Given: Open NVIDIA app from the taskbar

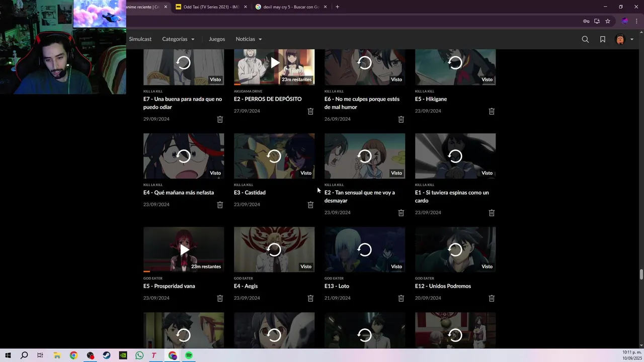Looking at the screenshot, I should (x=123, y=355).
